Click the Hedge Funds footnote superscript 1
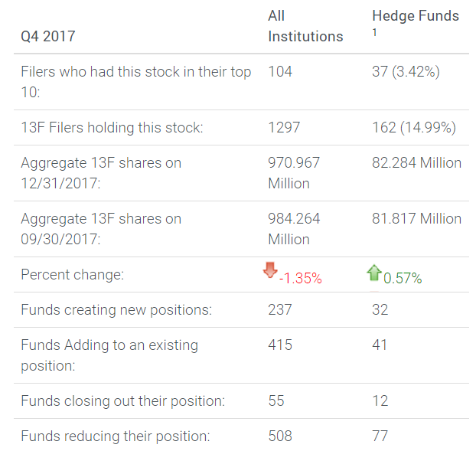The height and width of the screenshot is (451, 476). tap(375, 32)
